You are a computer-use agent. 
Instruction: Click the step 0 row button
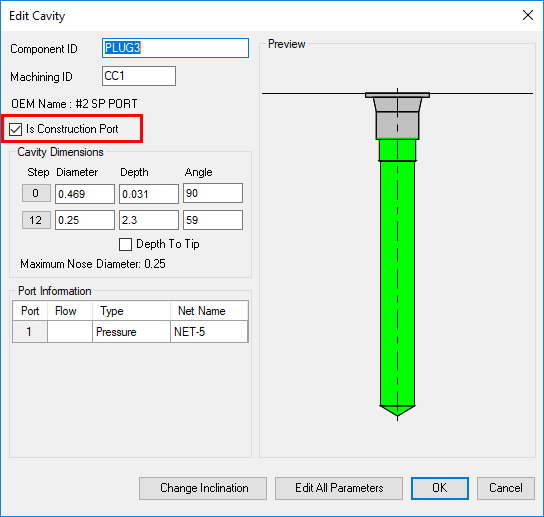(x=36, y=193)
